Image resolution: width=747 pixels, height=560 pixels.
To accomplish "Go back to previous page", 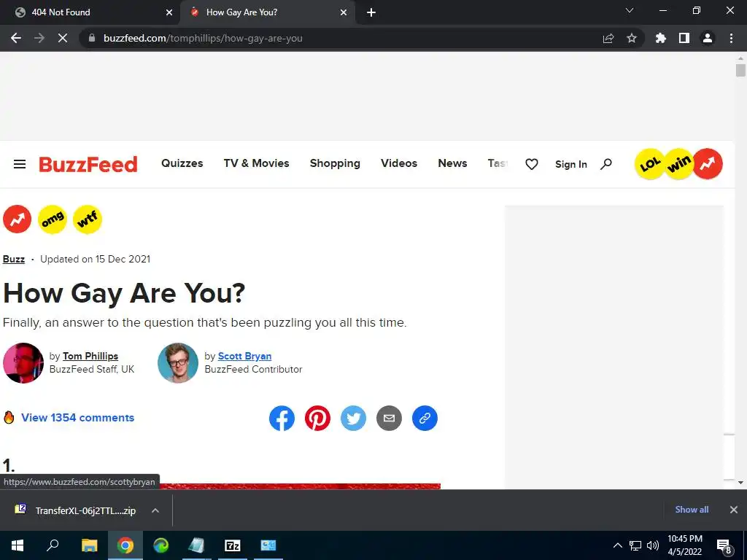I will tap(16, 38).
